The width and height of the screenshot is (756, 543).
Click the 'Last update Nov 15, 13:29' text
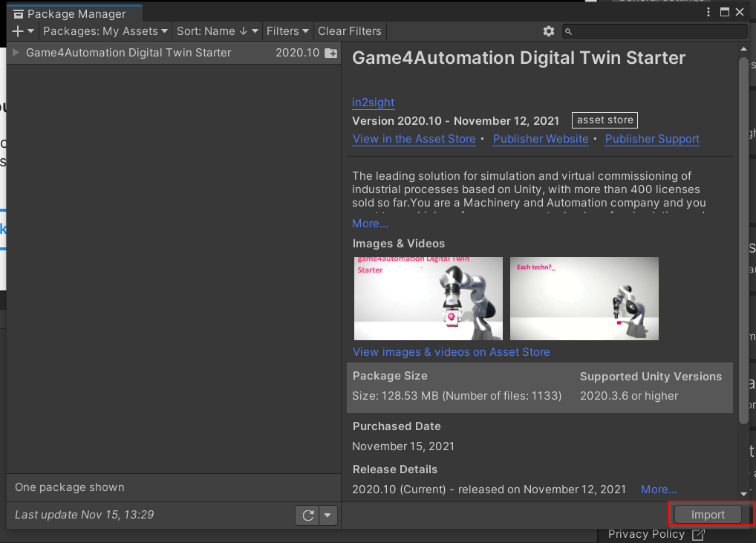(x=85, y=515)
